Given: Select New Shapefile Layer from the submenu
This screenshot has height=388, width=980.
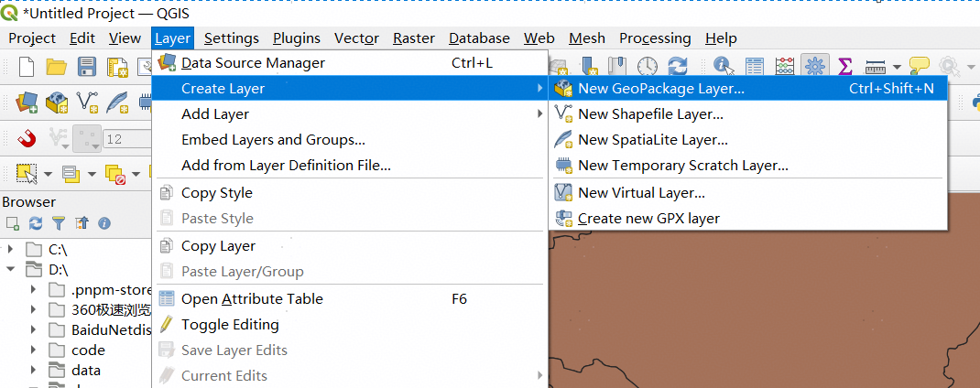Looking at the screenshot, I should pyautogui.click(x=650, y=114).
